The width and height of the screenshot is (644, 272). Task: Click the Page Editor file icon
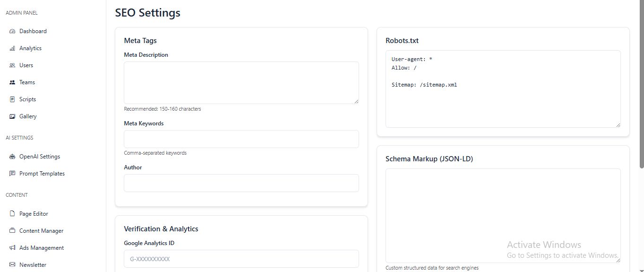tap(12, 214)
